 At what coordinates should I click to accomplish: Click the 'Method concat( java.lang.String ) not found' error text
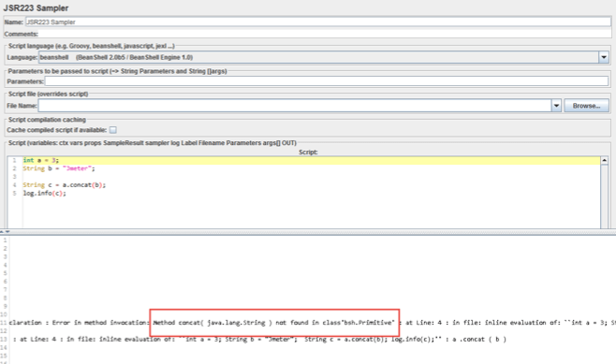click(273, 323)
